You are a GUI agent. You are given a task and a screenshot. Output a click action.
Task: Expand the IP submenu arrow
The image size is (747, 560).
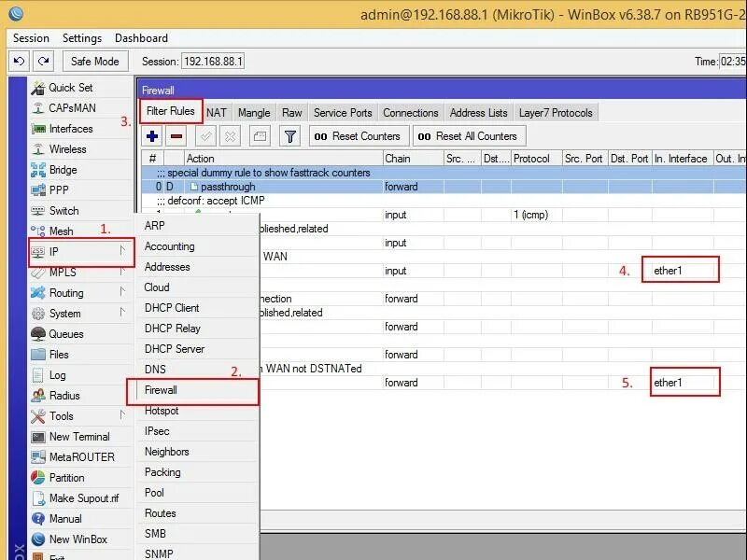(x=122, y=250)
